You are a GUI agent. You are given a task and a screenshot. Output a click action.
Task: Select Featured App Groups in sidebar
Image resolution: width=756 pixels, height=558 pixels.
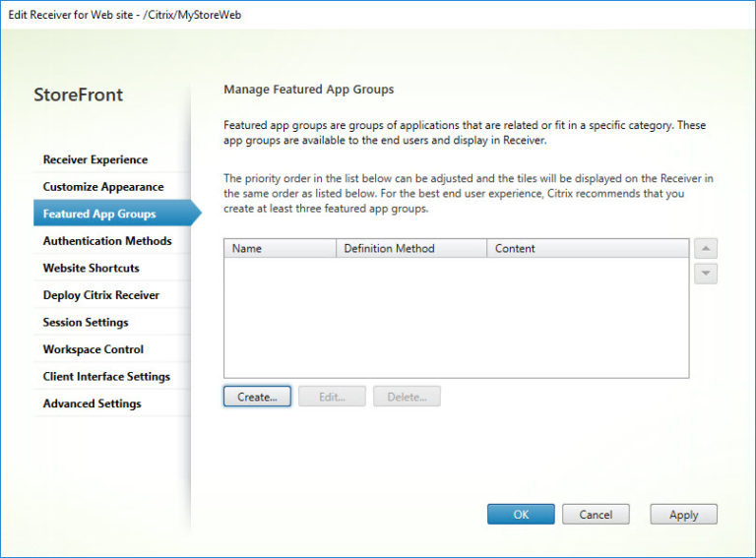[x=117, y=214]
